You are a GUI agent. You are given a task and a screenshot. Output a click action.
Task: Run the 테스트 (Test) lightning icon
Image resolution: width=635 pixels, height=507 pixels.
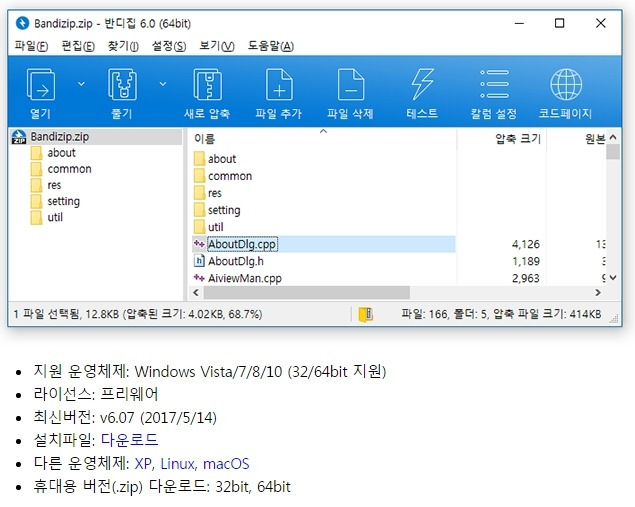(422, 84)
